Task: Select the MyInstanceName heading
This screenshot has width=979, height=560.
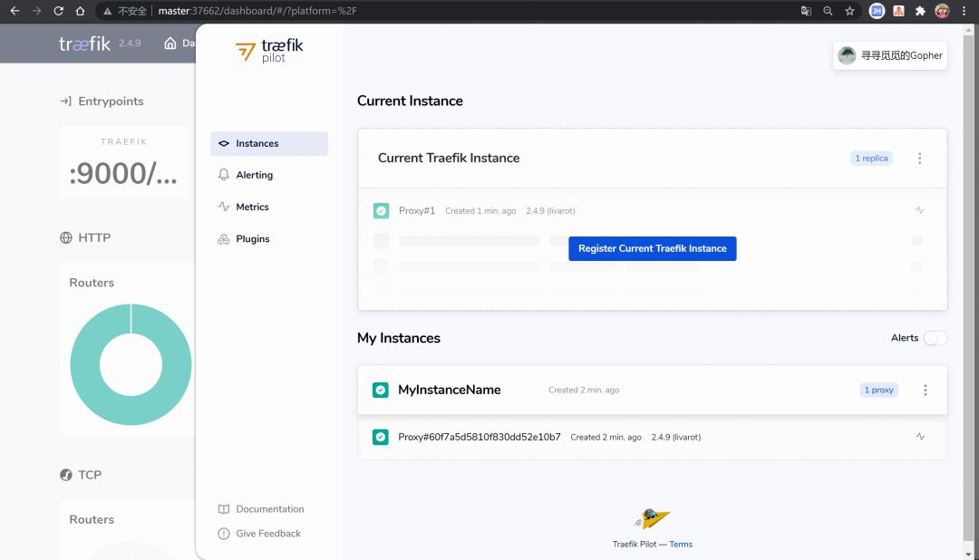Action: [450, 390]
